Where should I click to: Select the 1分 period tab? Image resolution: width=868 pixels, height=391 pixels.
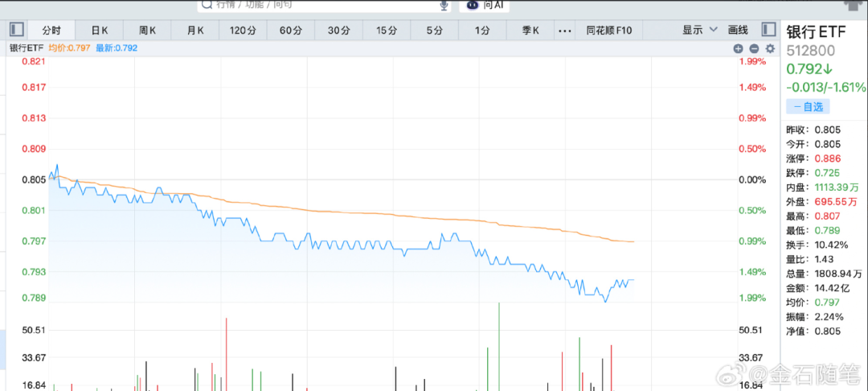tap(482, 31)
